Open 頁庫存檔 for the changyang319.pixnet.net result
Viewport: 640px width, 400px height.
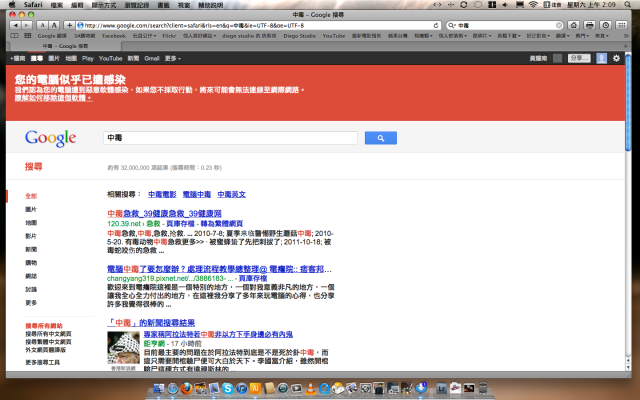click(x=253, y=278)
